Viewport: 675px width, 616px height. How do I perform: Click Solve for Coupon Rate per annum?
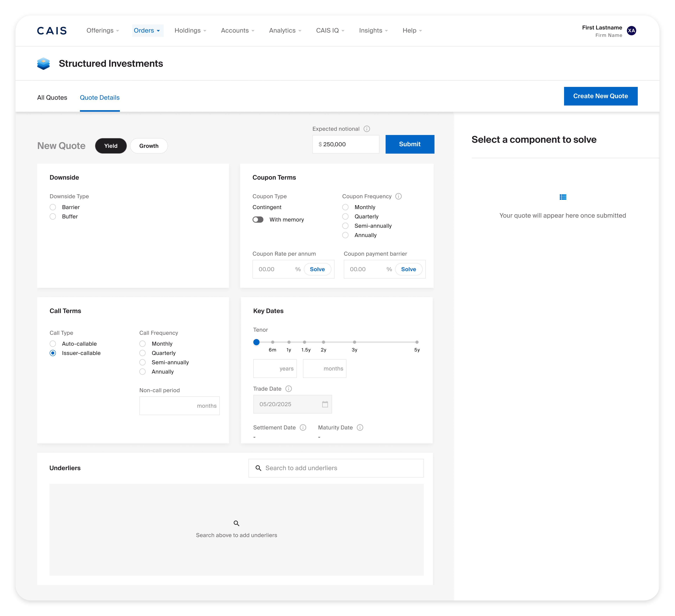[317, 269]
